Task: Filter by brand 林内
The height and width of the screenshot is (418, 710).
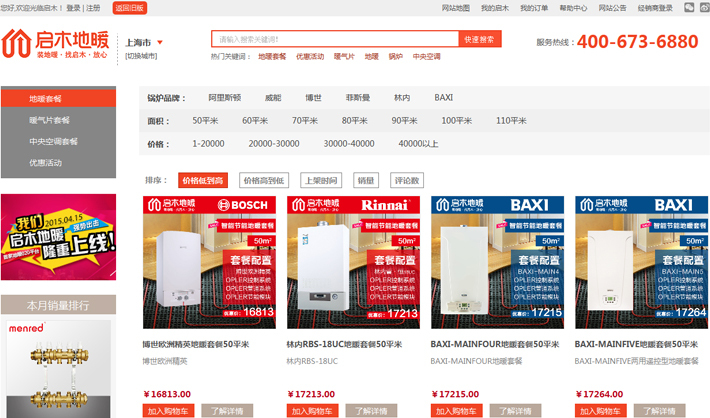Action: (x=402, y=97)
